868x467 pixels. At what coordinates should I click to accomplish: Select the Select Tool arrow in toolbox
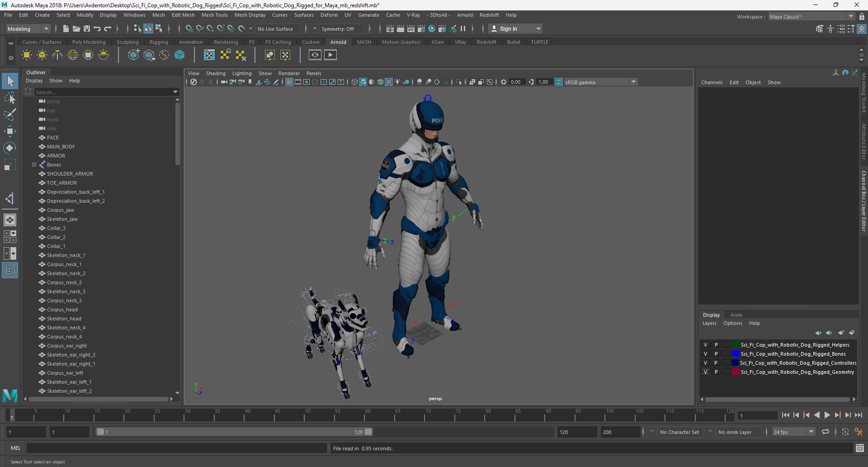(x=10, y=81)
